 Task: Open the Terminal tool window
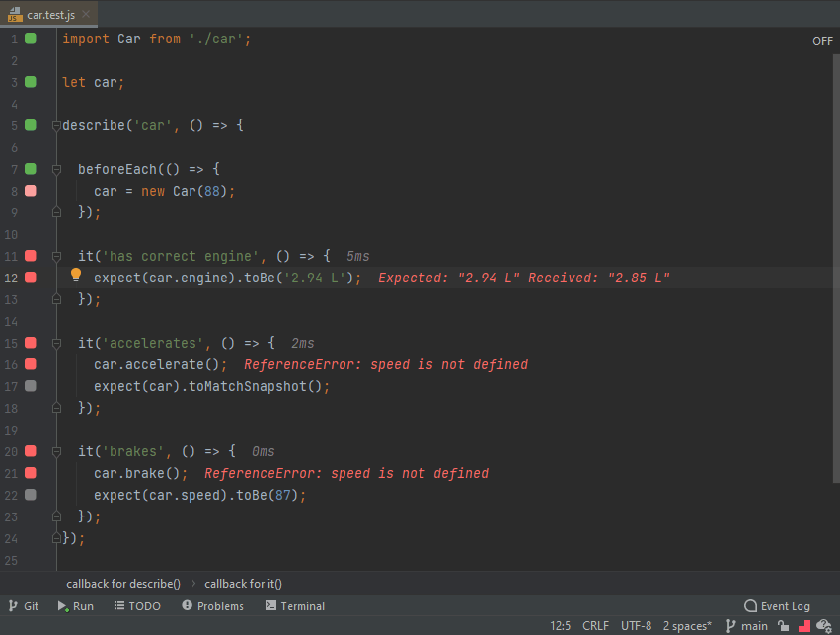[x=294, y=606]
